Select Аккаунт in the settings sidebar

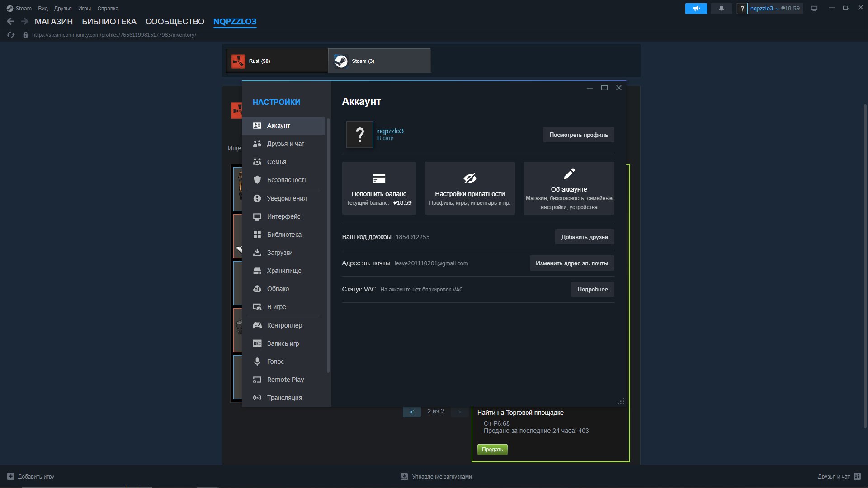pos(283,126)
